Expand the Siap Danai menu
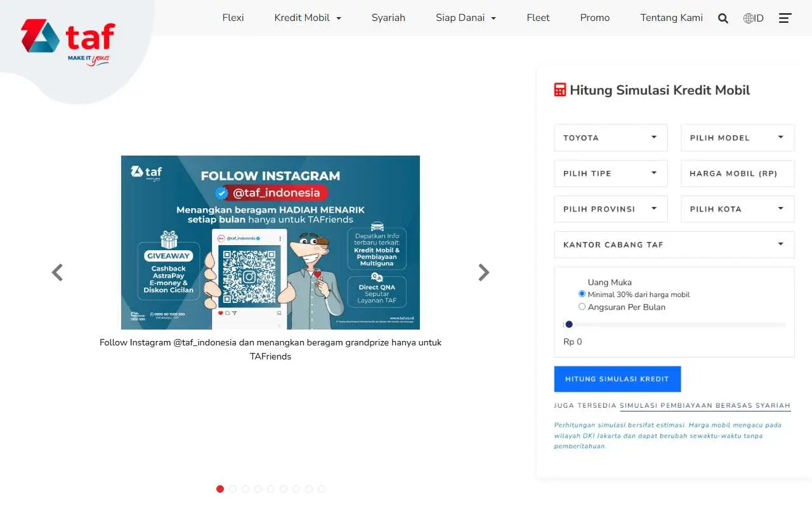The width and height of the screenshot is (812, 508). pyautogui.click(x=466, y=18)
